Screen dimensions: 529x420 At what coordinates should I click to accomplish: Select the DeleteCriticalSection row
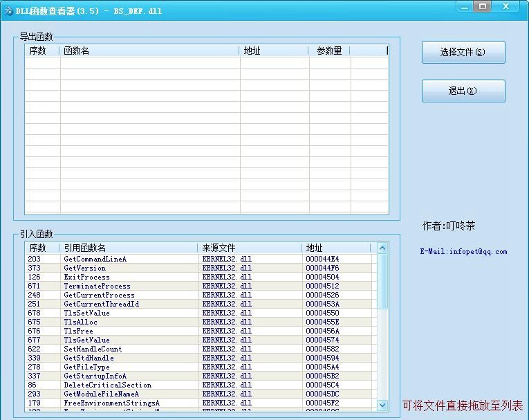201,385
